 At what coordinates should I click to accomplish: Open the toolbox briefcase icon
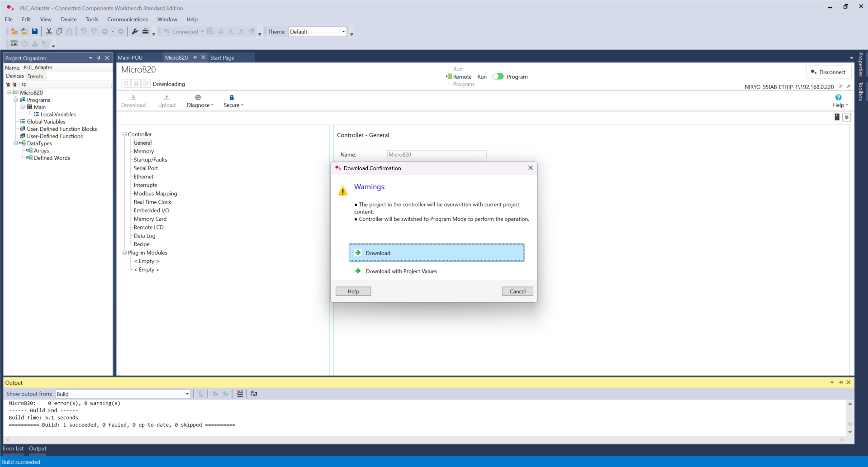[145, 32]
